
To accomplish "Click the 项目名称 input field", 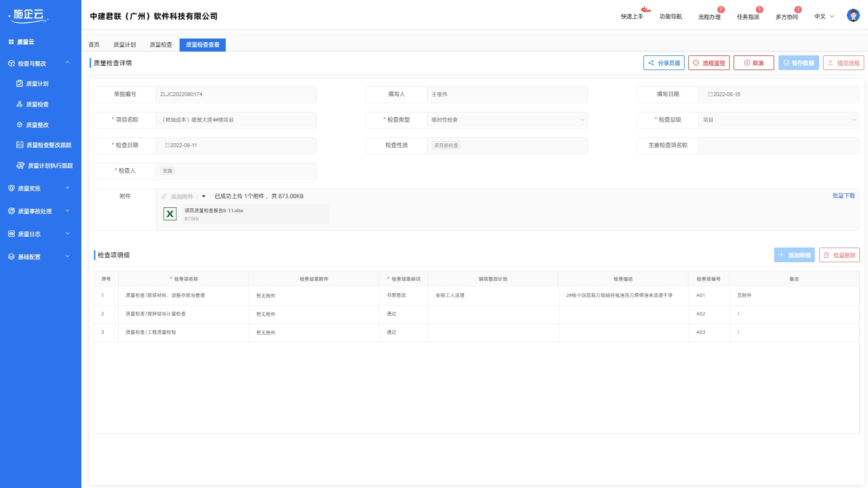I will [235, 120].
